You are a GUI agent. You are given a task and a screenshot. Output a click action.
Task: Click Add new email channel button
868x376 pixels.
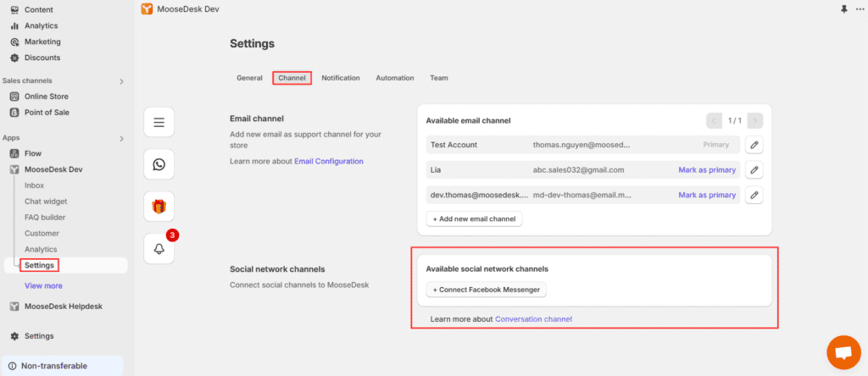[x=475, y=219]
